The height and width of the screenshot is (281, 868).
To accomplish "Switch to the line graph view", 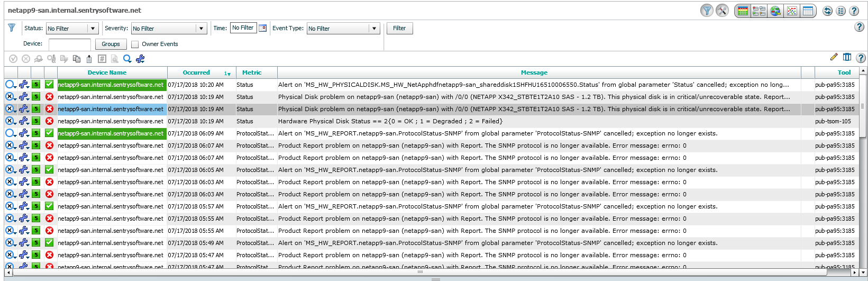I will [792, 11].
